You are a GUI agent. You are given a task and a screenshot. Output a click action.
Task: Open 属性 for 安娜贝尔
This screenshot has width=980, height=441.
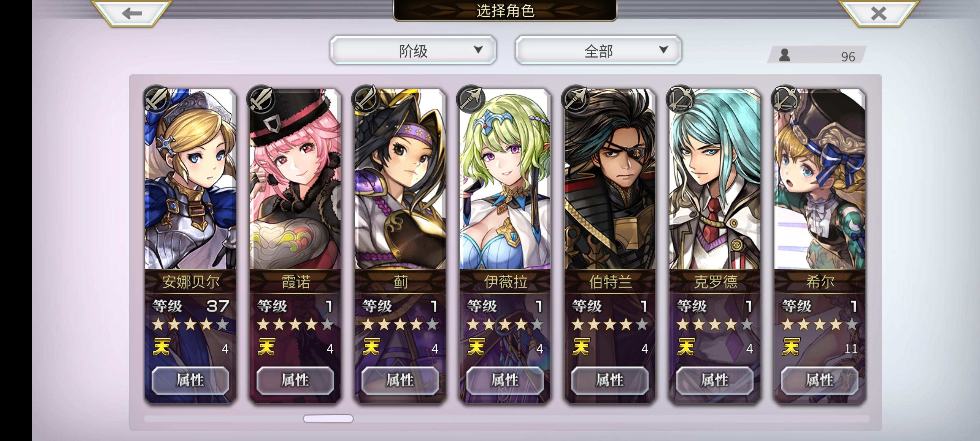click(190, 380)
